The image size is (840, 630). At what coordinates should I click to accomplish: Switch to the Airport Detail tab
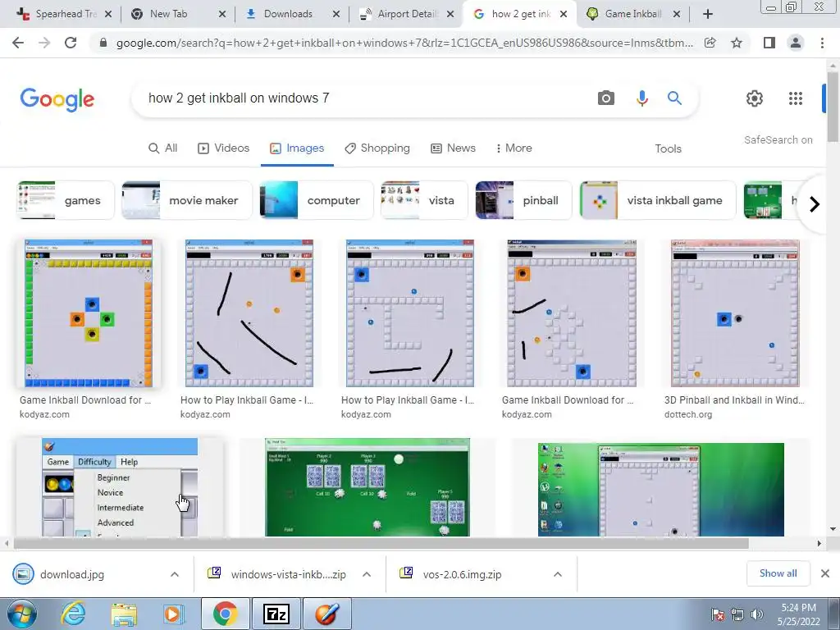[407, 15]
